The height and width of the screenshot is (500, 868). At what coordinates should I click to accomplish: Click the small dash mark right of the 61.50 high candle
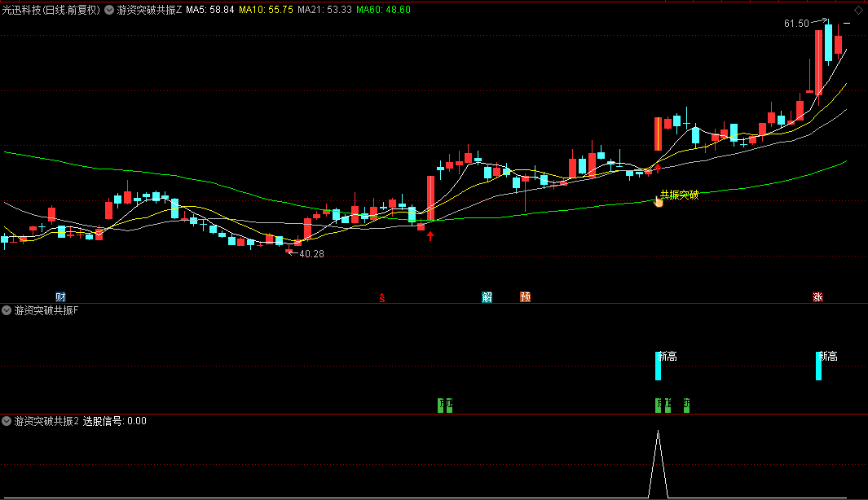pos(847,24)
